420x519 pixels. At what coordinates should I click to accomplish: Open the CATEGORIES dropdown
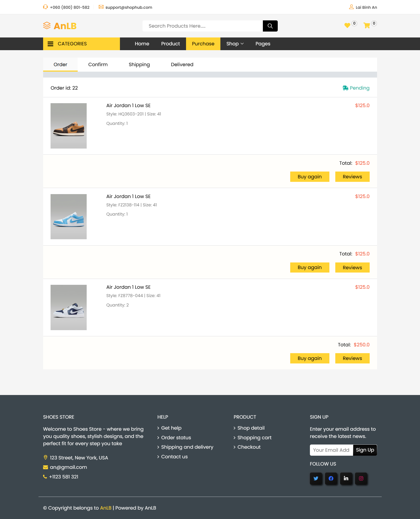click(x=81, y=44)
